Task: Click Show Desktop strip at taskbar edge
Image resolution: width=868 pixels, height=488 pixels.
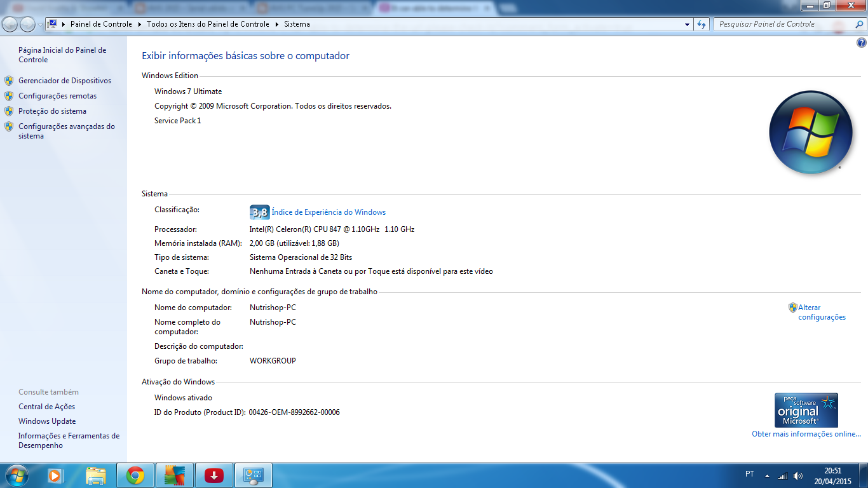Action: coord(864,475)
